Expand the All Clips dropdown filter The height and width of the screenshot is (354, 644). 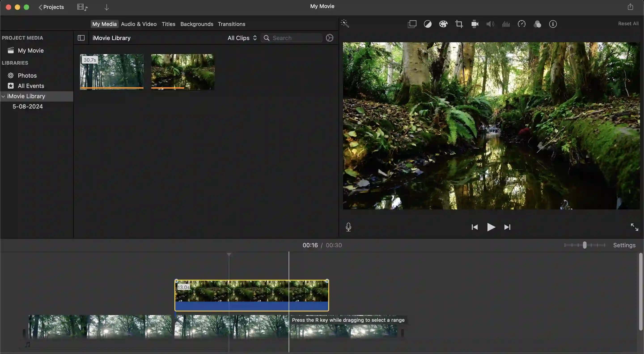[x=241, y=38]
